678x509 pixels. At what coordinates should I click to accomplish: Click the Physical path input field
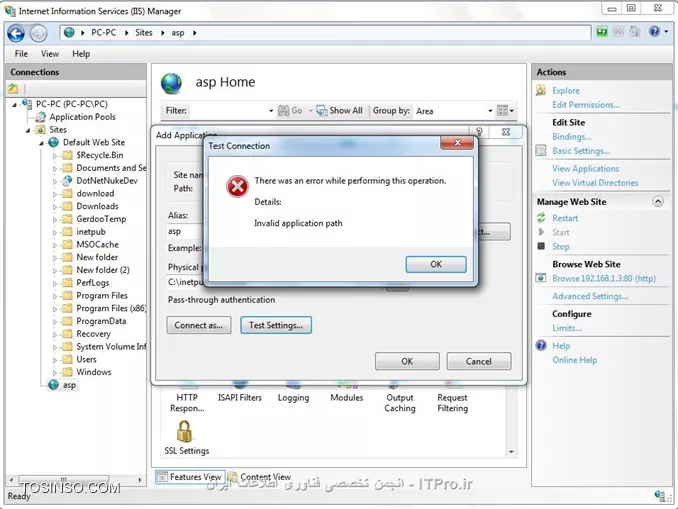pos(185,282)
